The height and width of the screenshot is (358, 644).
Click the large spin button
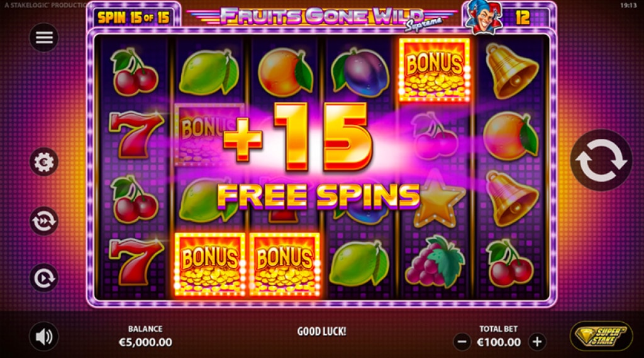pos(601,160)
